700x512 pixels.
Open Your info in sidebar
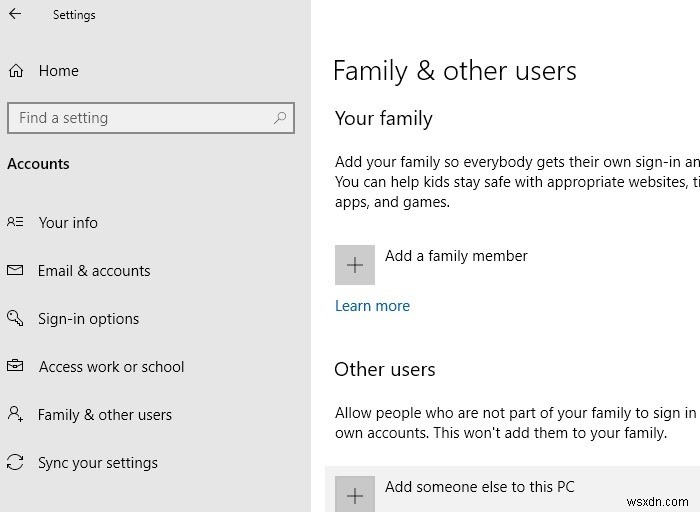pyautogui.click(x=68, y=222)
